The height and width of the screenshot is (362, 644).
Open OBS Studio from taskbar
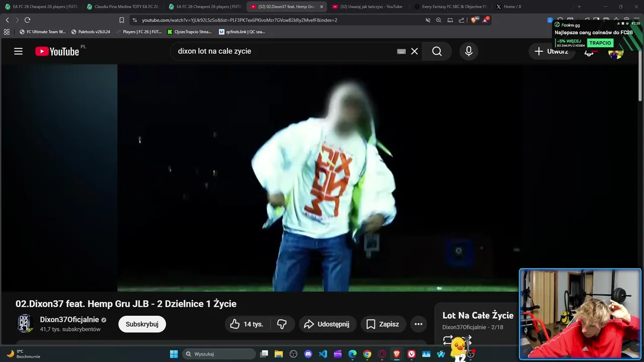[x=294, y=354]
